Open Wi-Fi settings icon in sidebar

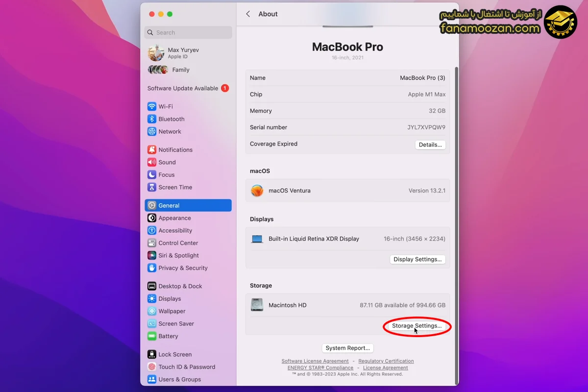pyautogui.click(x=152, y=106)
